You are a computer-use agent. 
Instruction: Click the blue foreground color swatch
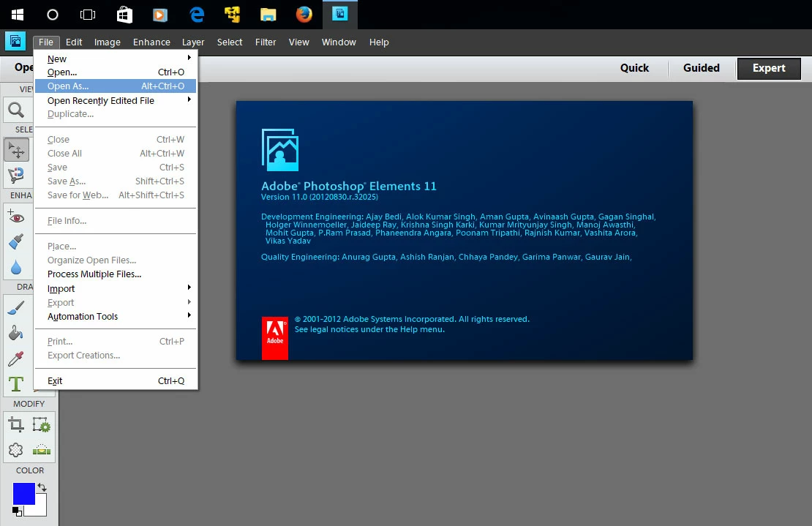23,493
